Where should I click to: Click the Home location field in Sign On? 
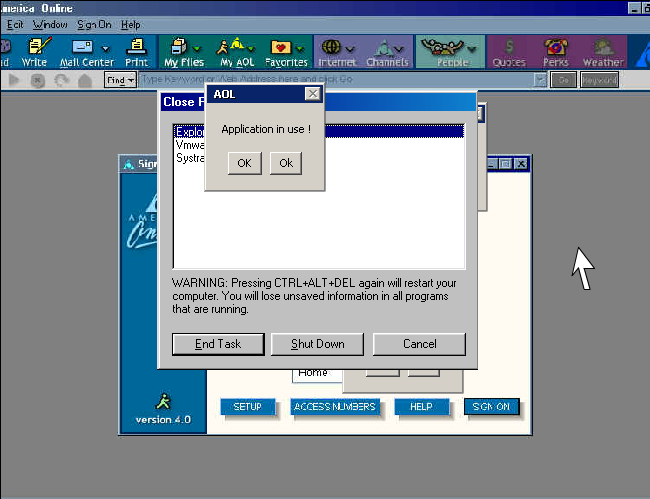317,375
